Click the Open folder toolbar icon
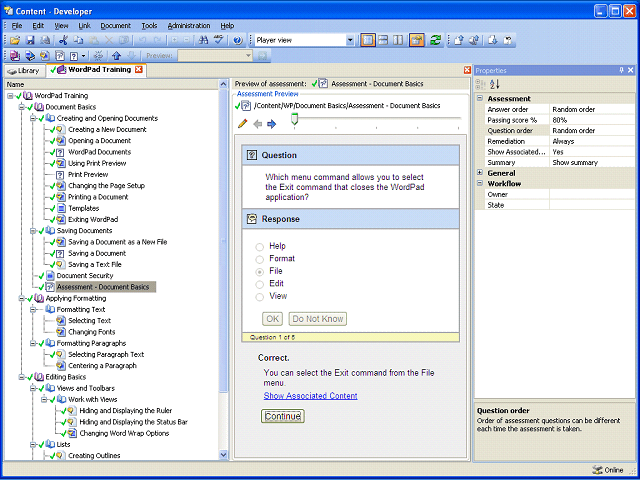Viewport: 640px width, 480px height. tap(15, 40)
